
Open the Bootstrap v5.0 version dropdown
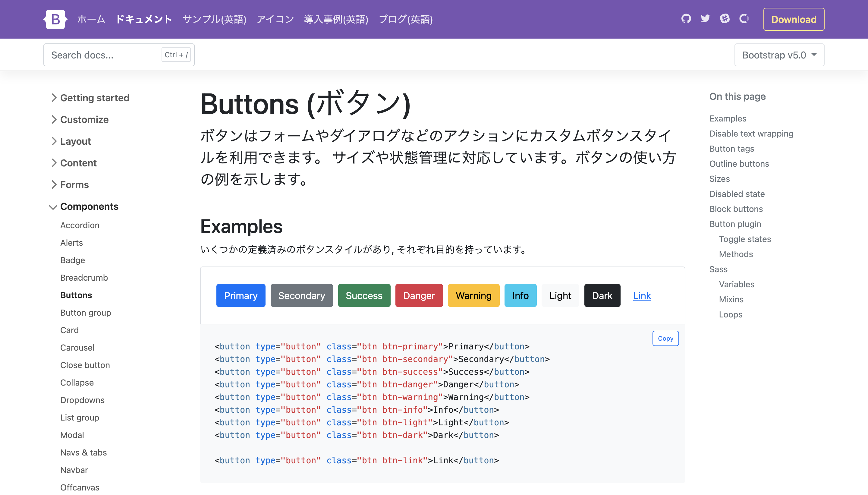(x=779, y=55)
